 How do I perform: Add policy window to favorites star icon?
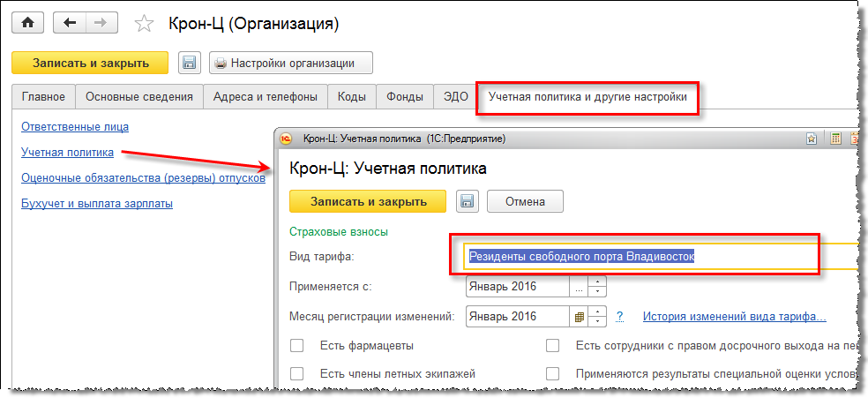point(812,139)
